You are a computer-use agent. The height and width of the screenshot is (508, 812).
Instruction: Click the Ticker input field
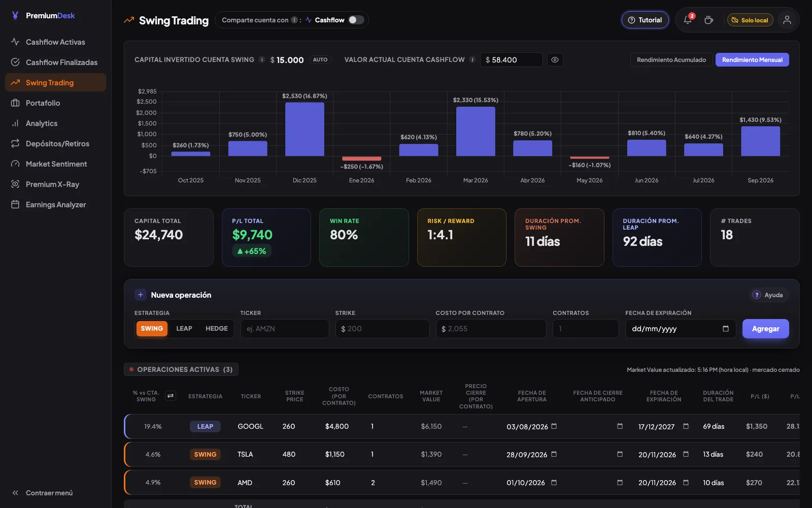(285, 329)
